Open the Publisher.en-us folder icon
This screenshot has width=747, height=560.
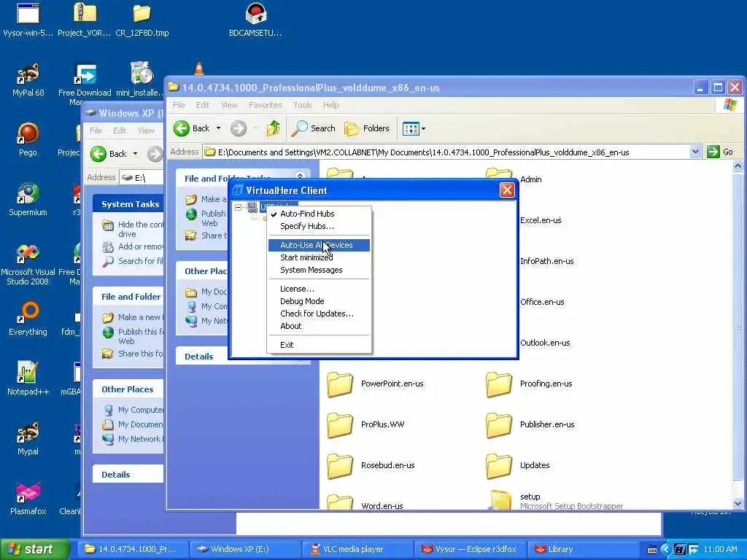(x=498, y=425)
